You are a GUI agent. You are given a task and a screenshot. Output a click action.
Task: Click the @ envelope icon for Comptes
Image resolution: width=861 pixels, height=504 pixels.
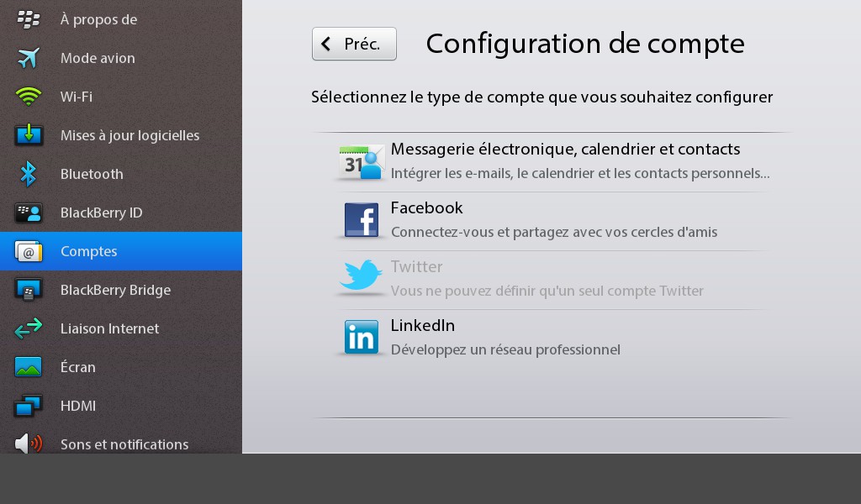coord(29,251)
